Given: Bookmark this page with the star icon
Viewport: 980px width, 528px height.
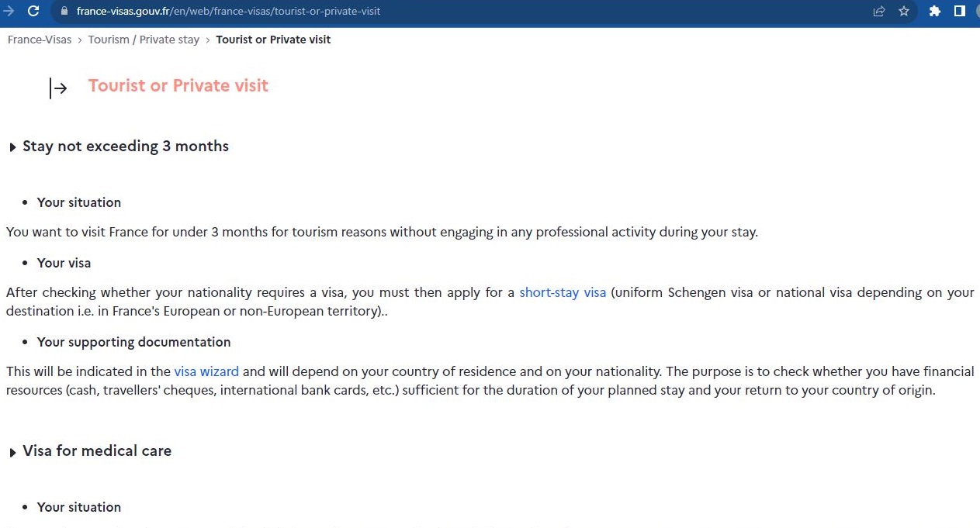Looking at the screenshot, I should [x=905, y=11].
